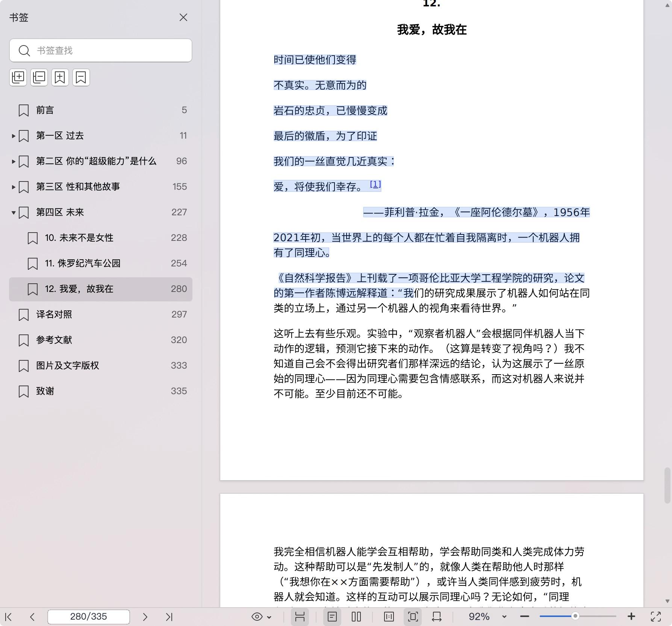
Task: Toggle continuous scrolling mode
Action: click(300, 617)
